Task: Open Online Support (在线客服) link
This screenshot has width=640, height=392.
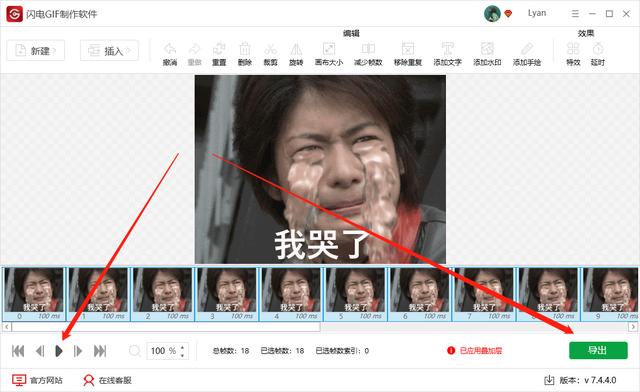Action: tap(107, 380)
